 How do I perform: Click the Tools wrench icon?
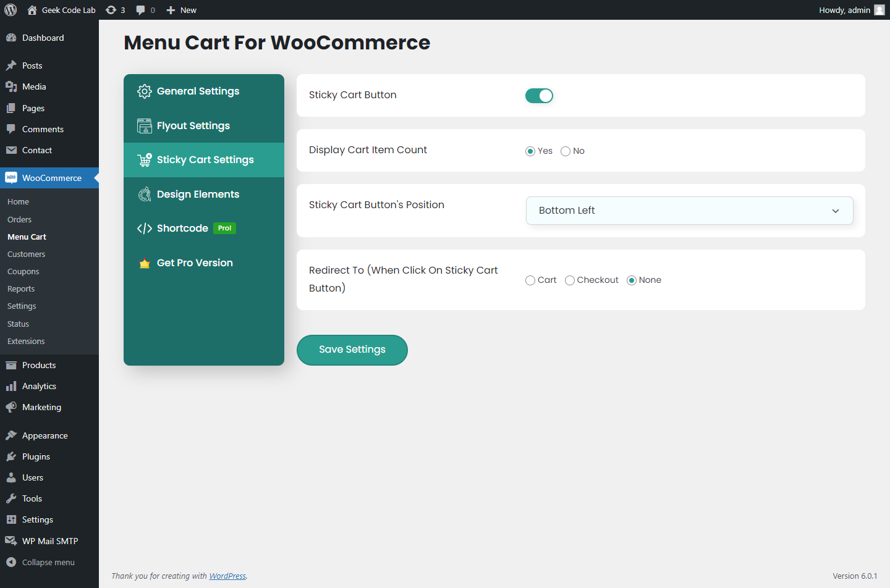click(x=11, y=498)
